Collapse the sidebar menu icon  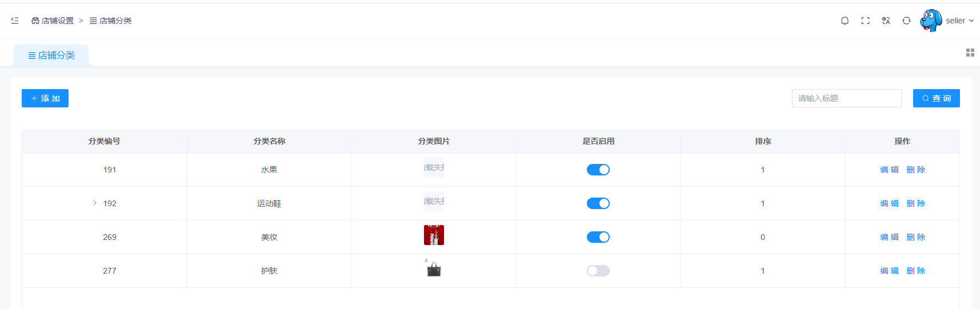[15, 21]
